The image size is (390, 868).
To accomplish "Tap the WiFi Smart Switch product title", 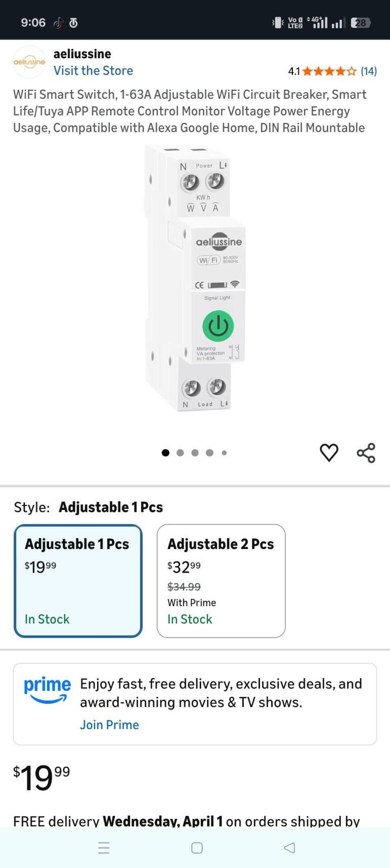I will 190,111.
